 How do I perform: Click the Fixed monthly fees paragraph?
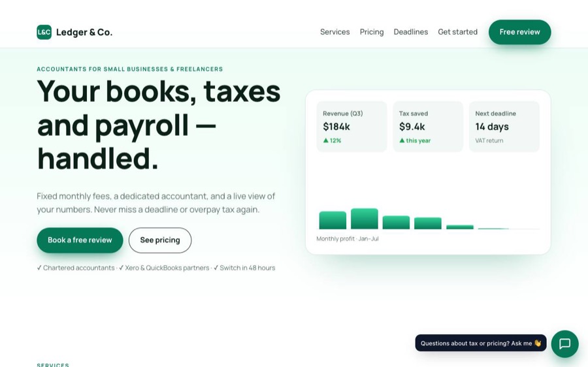tap(156, 203)
